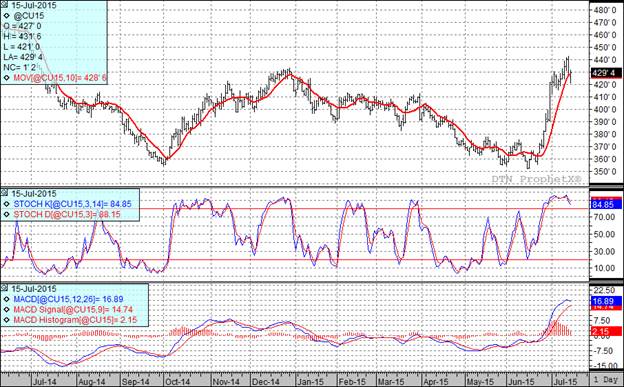This screenshot has width=624, height=387.
Task: Click the Feb-15 time axis label
Action: click(353, 381)
